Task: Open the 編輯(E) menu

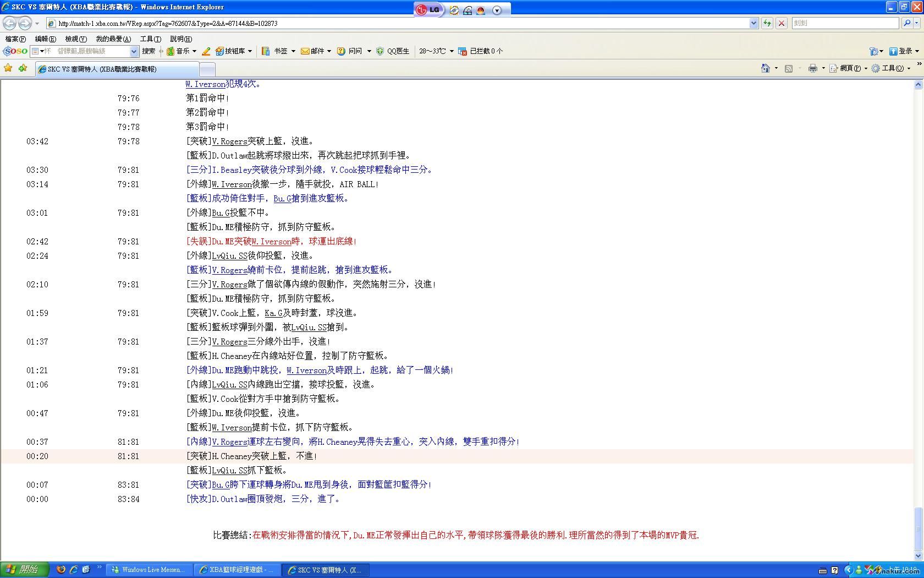Action: click(x=45, y=39)
